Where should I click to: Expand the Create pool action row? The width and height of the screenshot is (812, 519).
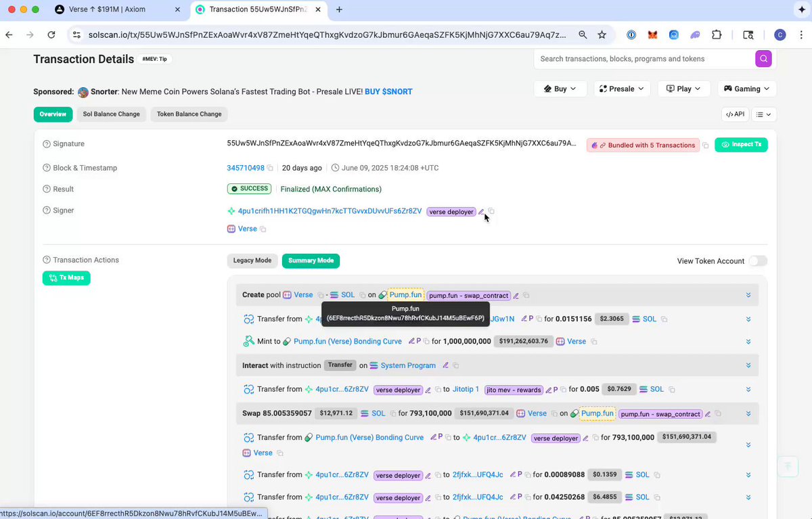coord(748,295)
